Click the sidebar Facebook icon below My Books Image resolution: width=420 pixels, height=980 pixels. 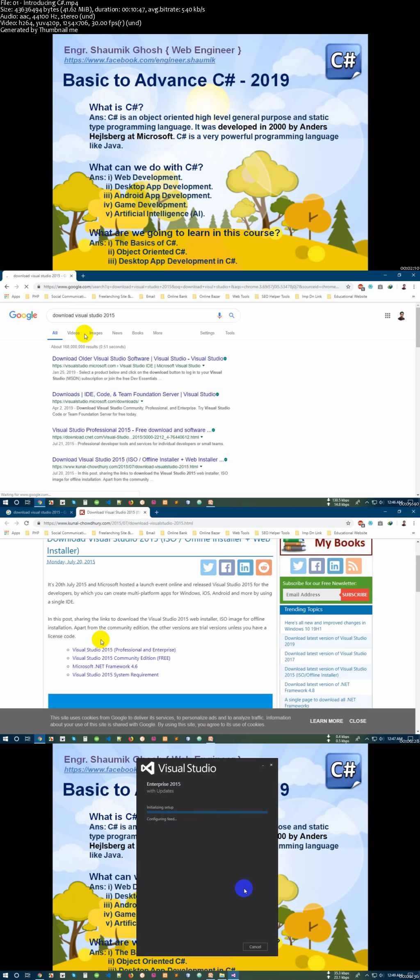(316, 566)
